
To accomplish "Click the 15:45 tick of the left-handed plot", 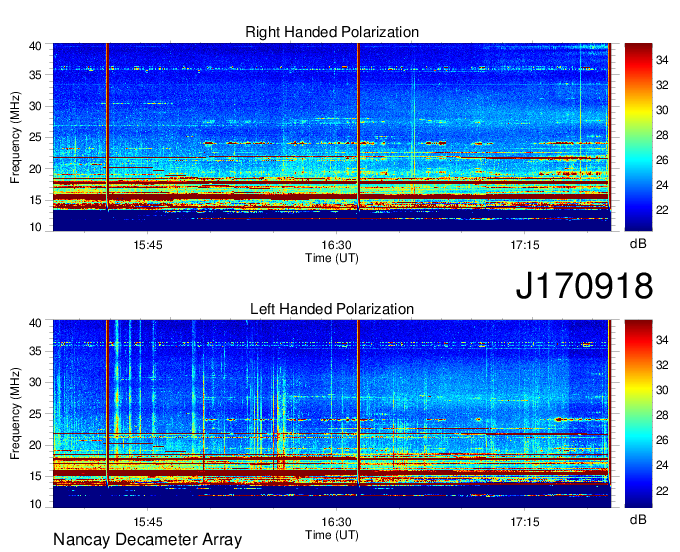I will click(148, 522).
